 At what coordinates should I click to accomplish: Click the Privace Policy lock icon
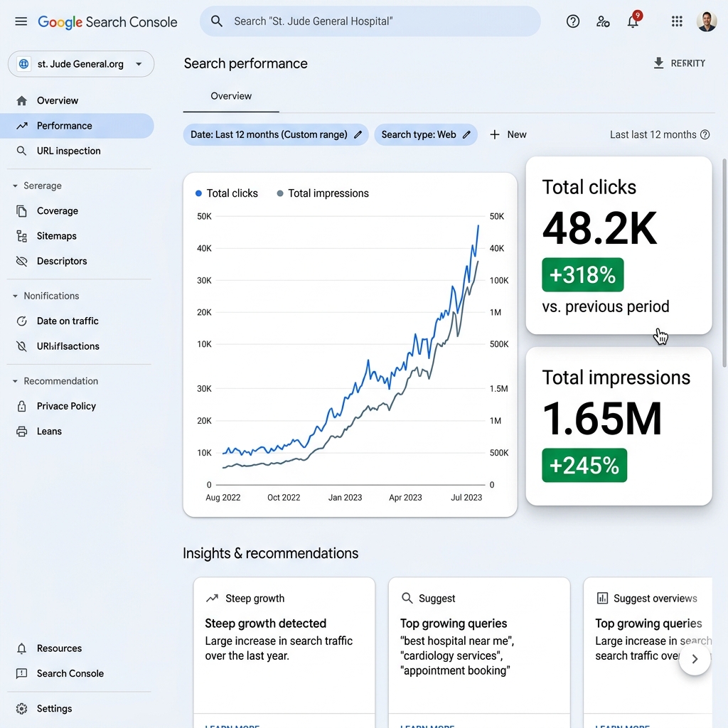click(21, 406)
